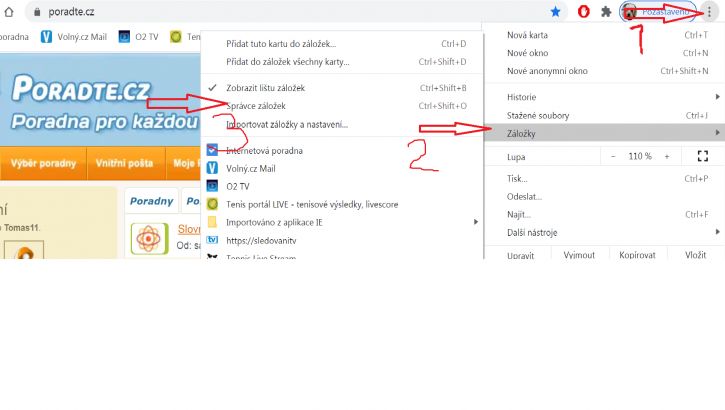The width and height of the screenshot is (725, 410).
Task: Click the atom thumbnail icon on the page
Action: pos(149,239)
